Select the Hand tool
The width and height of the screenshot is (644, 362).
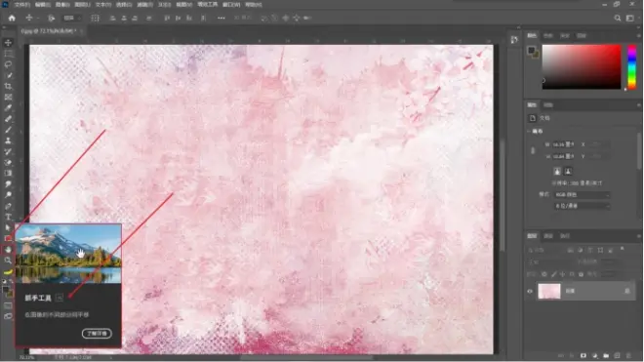[8, 250]
